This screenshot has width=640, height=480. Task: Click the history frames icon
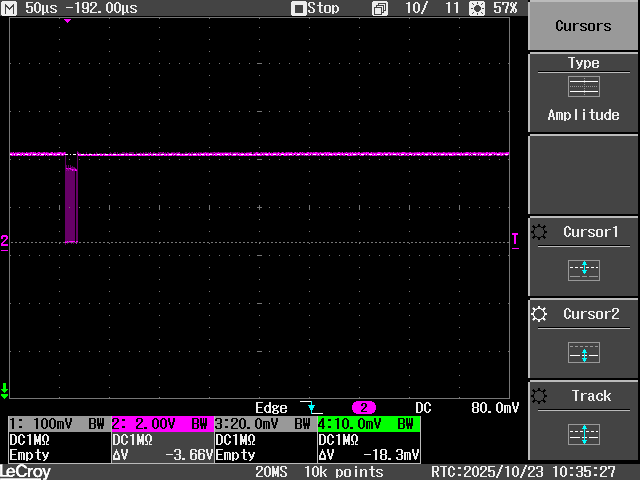tap(380, 9)
